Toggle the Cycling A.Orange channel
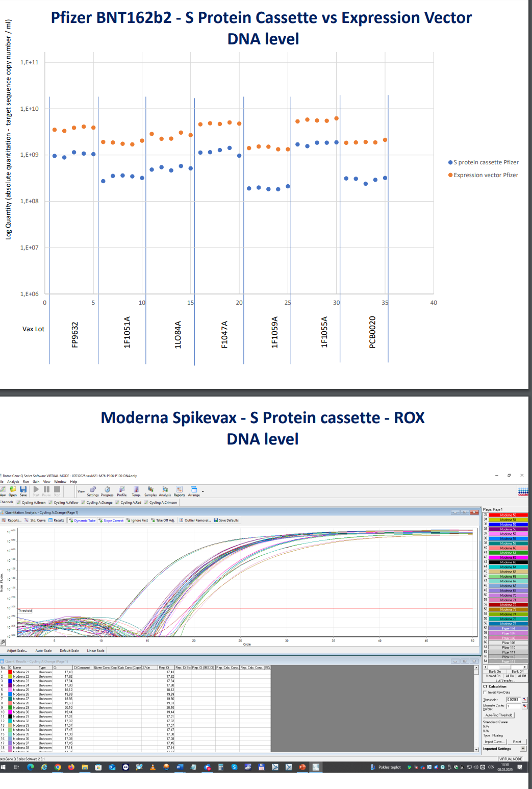 tap(97, 502)
